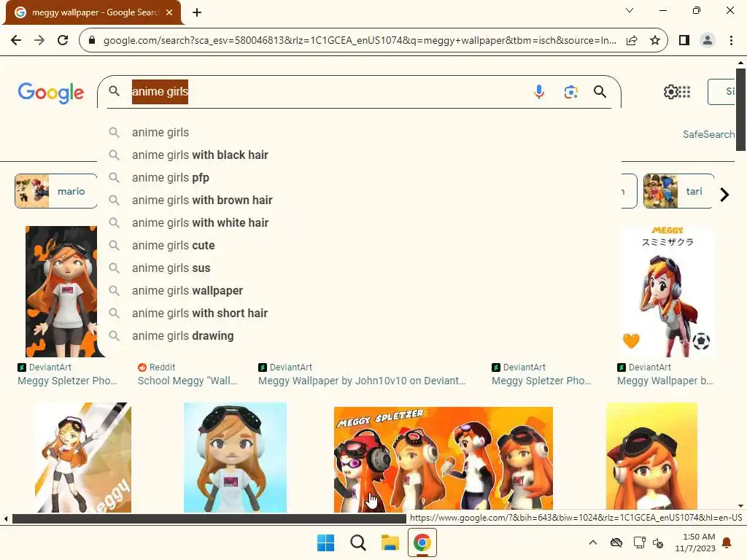
Task: Select suggestion "anime girls with short hair"
Action: pos(359,314)
